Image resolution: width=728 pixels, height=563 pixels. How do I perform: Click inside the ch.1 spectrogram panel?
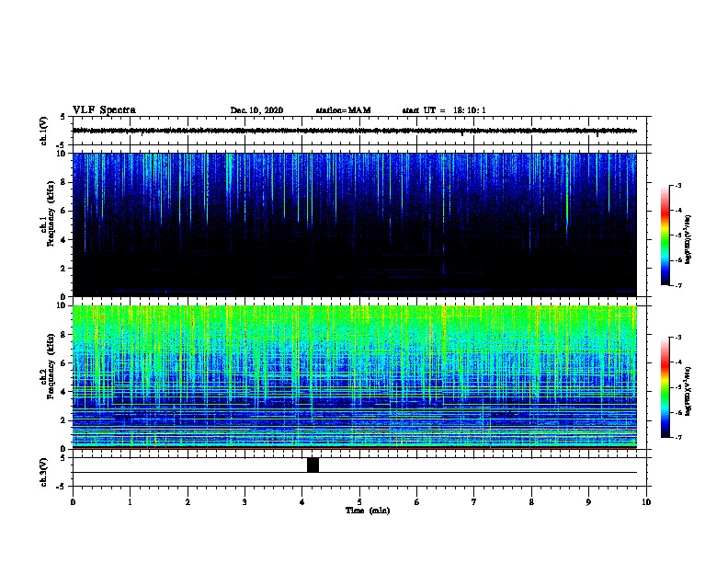355,224
